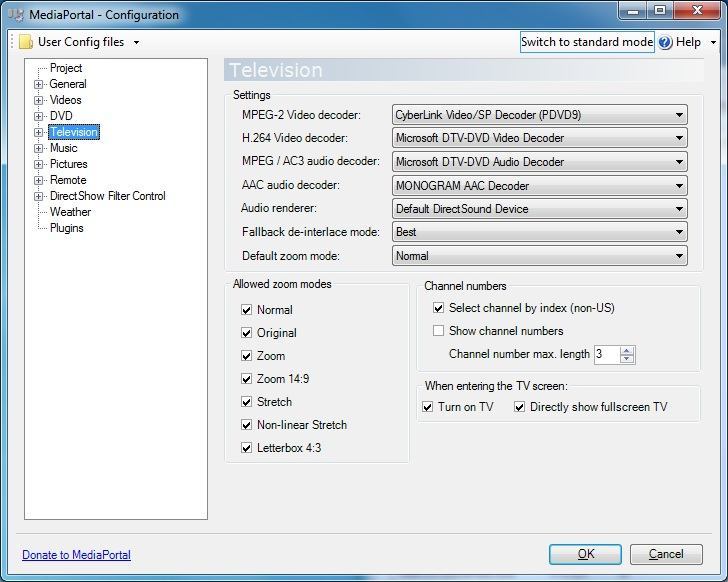Click the blue Help question mark icon
The width and height of the screenshot is (728, 582).
click(x=665, y=42)
